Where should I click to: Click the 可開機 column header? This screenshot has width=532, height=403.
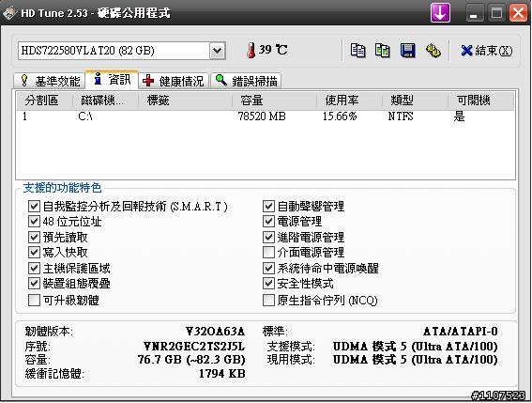point(481,101)
